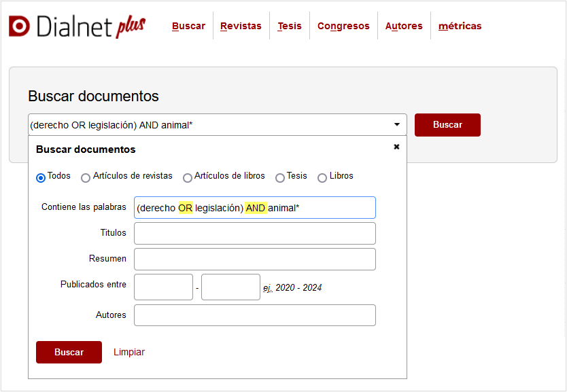Click the Buscar button at panel bottom
The width and height of the screenshot is (567, 392).
click(x=69, y=353)
